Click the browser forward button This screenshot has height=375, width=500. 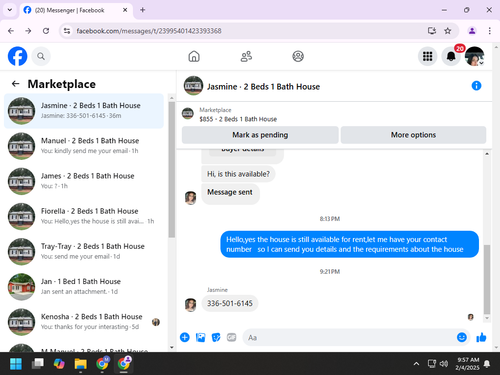click(x=28, y=31)
